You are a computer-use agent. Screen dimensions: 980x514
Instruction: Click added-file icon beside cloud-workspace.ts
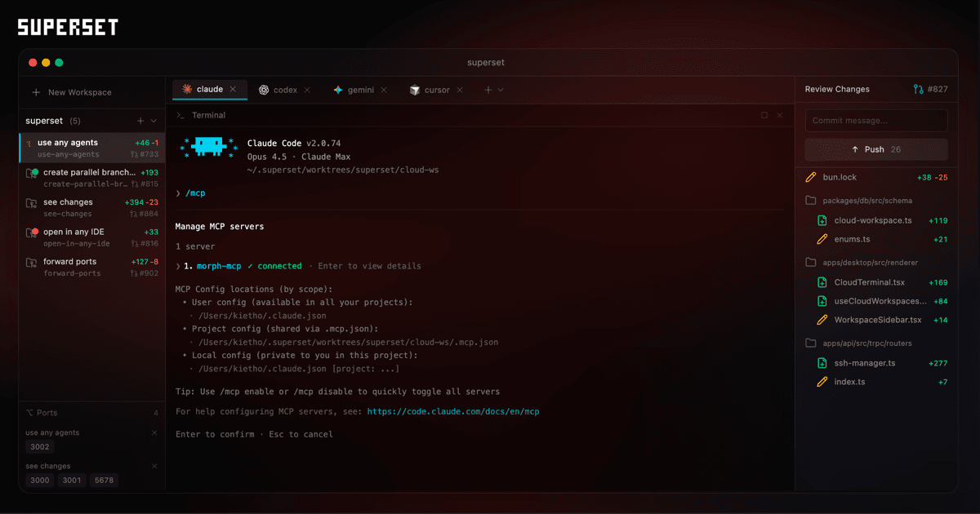(823, 220)
